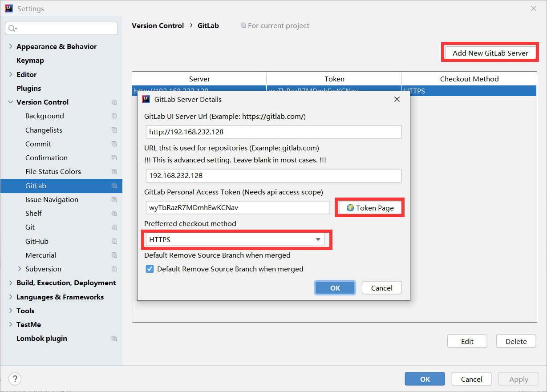This screenshot has height=392, width=547.
Task: Close the GitLab Server Details dialog
Action: click(x=397, y=99)
